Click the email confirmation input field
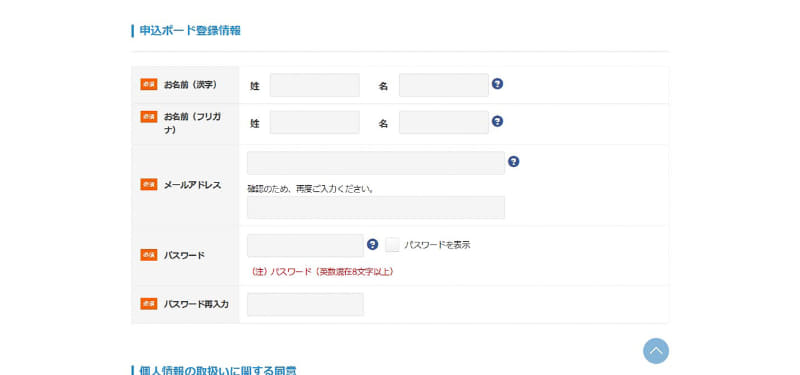Screen dimensions: 800x375 coord(376,208)
